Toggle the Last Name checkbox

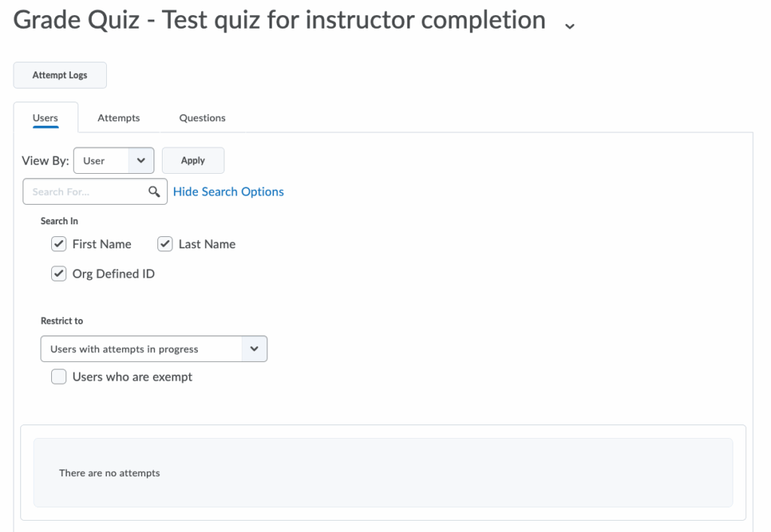point(165,244)
